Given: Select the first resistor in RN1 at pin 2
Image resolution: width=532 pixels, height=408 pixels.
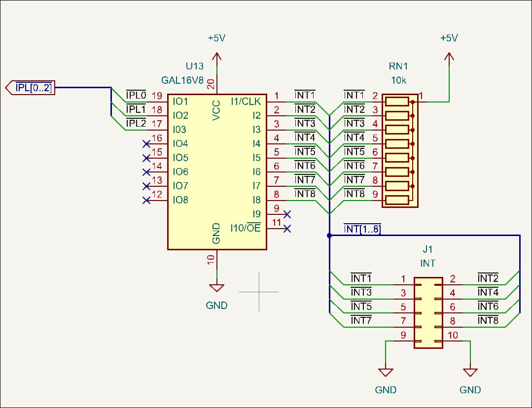Looking at the screenshot, I should point(397,102).
